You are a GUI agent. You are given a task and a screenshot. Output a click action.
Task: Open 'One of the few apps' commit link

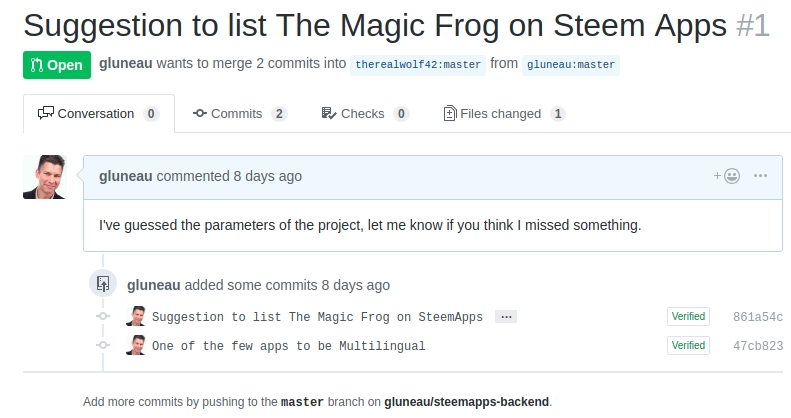[x=288, y=346]
